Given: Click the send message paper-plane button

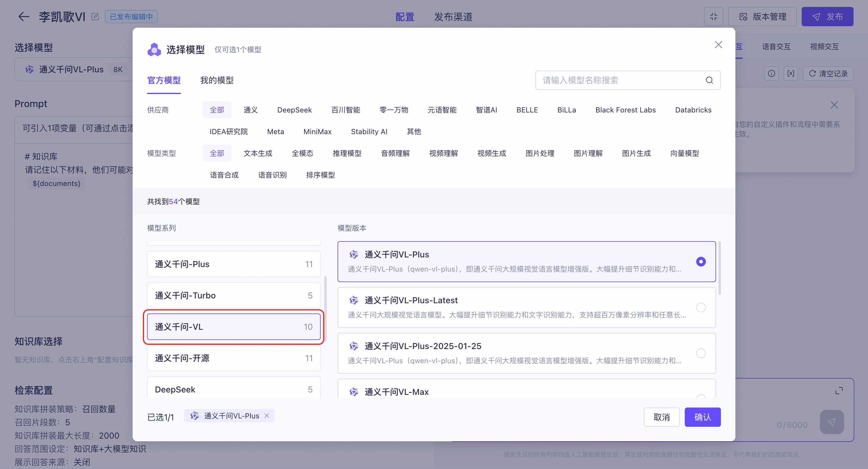Looking at the screenshot, I should click(x=832, y=422).
